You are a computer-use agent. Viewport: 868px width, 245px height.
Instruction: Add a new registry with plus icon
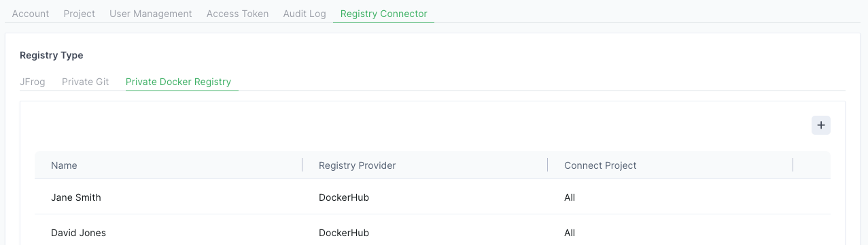coord(821,125)
